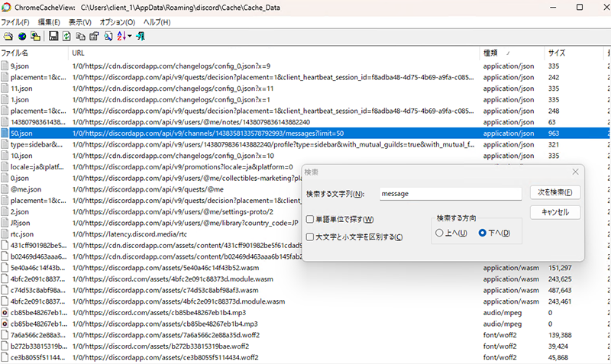Select the 上へ search direction radio button
This screenshot has width=611, height=364.
(x=439, y=233)
